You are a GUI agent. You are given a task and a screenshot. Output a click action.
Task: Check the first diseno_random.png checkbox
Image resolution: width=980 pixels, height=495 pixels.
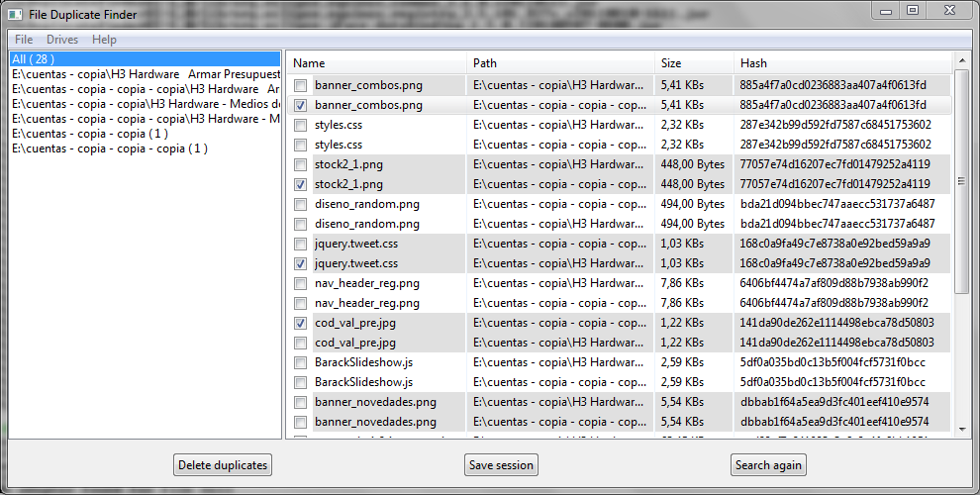(301, 204)
